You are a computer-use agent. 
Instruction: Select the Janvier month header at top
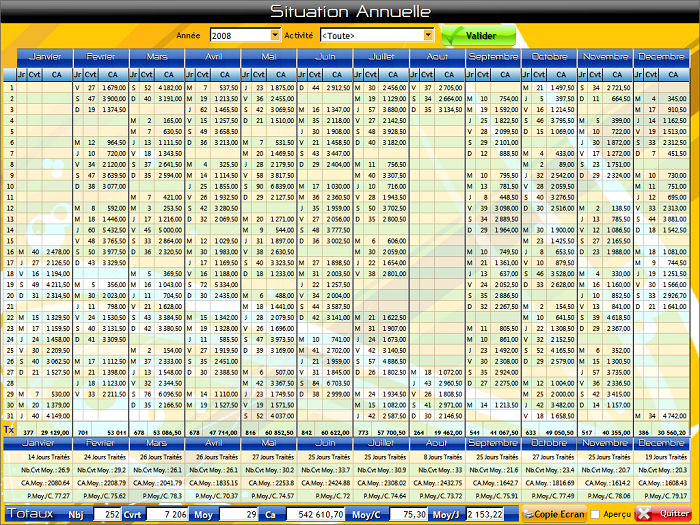coord(43,56)
